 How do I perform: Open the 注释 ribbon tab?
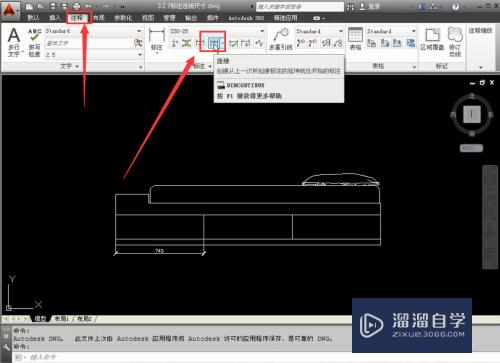click(x=77, y=18)
